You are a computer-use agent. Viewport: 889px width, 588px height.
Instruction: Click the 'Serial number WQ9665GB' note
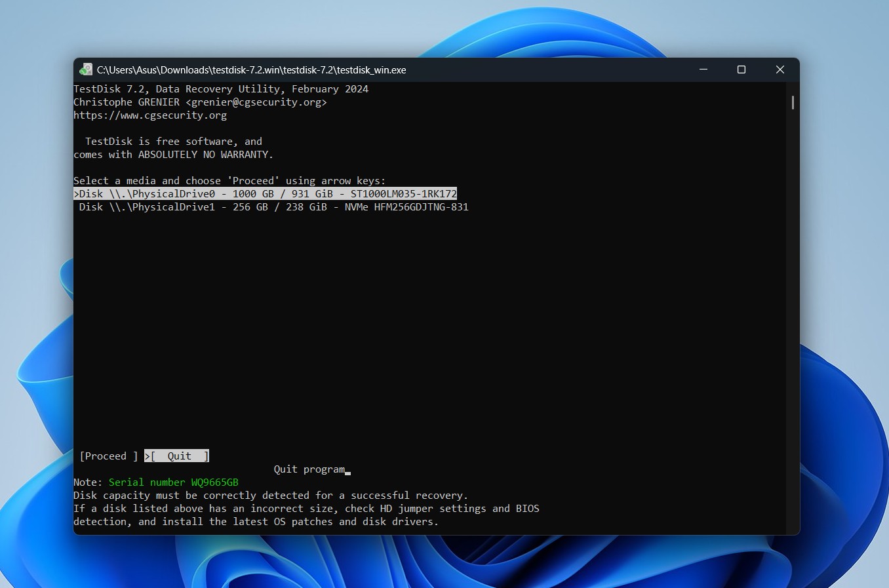(174, 482)
